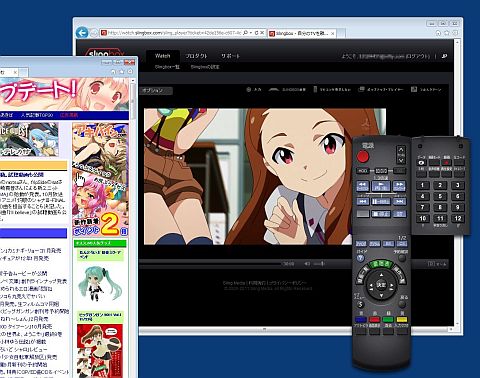
Task: Click the rewind button on remote
Action: click(x=363, y=185)
